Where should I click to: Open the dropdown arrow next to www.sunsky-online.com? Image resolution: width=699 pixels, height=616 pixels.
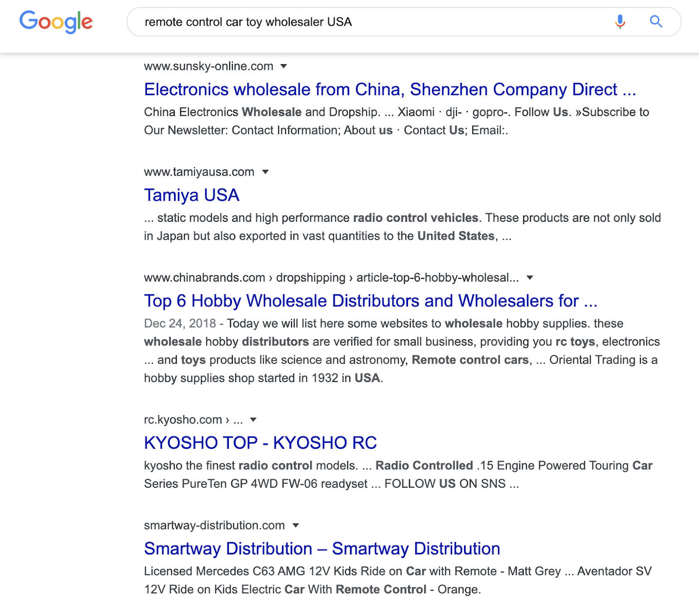click(284, 66)
